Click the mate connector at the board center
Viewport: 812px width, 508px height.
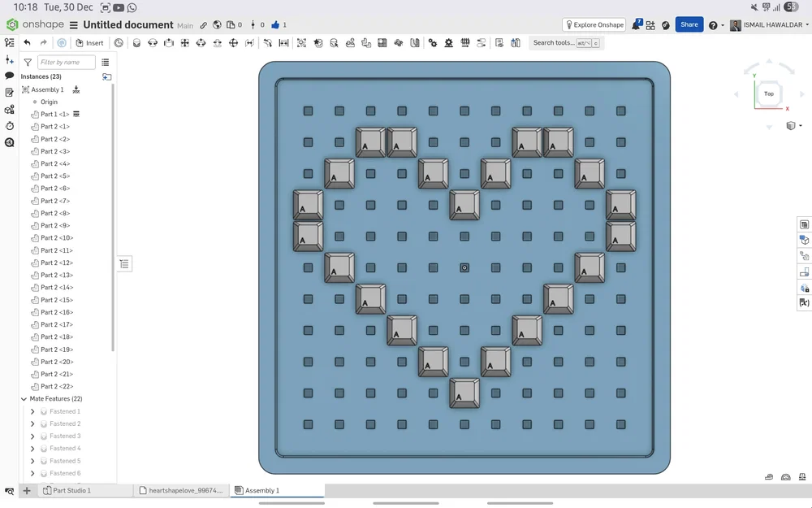(x=464, y=268)
